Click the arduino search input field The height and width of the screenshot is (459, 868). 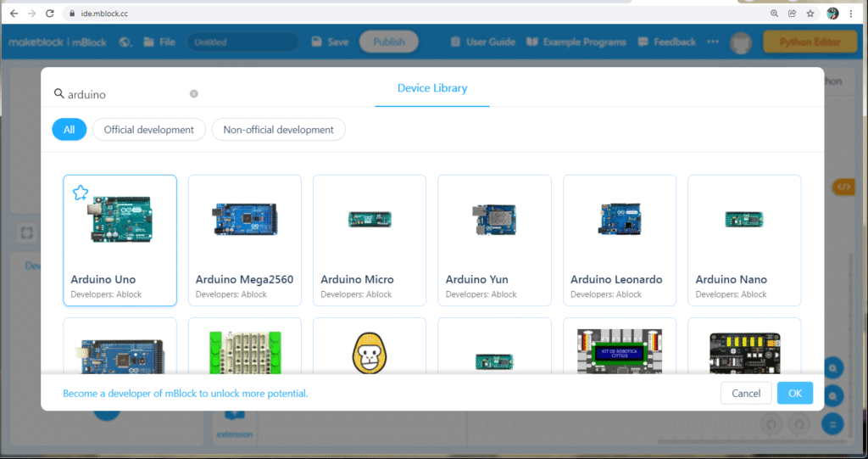coord(127,94)
